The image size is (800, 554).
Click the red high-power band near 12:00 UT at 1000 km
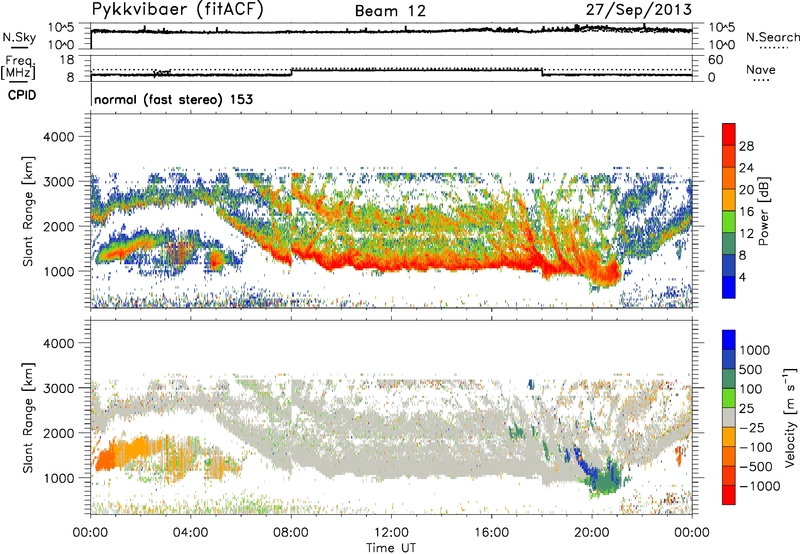391,265
